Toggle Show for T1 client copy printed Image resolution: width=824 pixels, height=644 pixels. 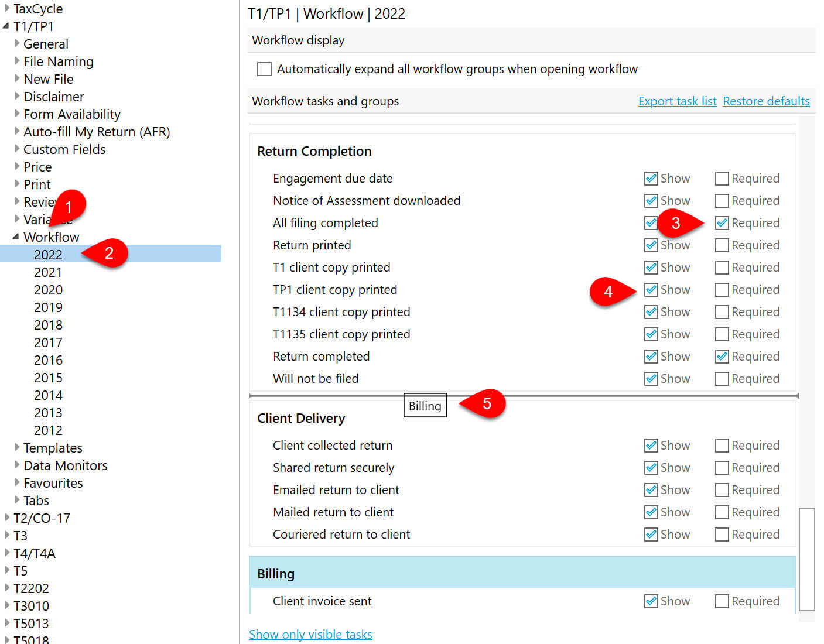tap(651, 268)
